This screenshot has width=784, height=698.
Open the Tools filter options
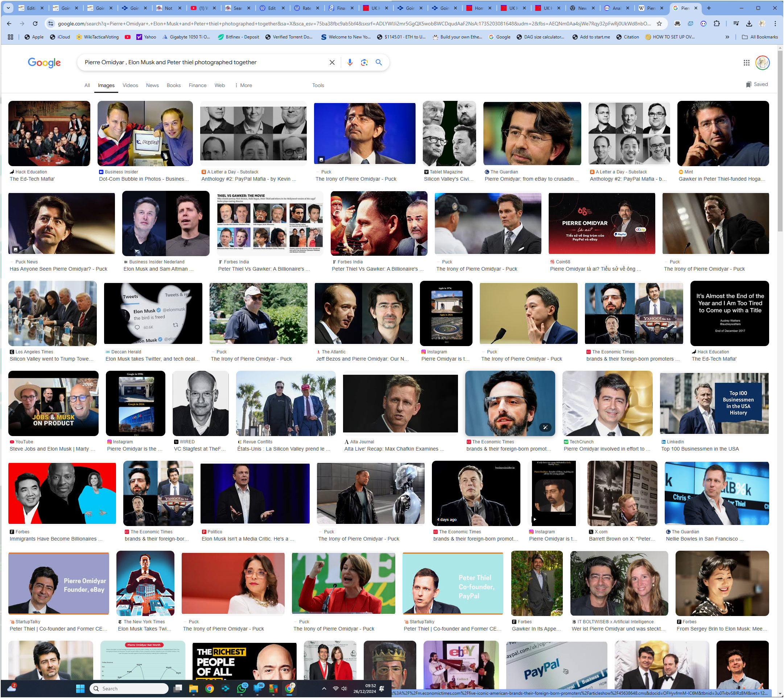click(x=318, y=85)
